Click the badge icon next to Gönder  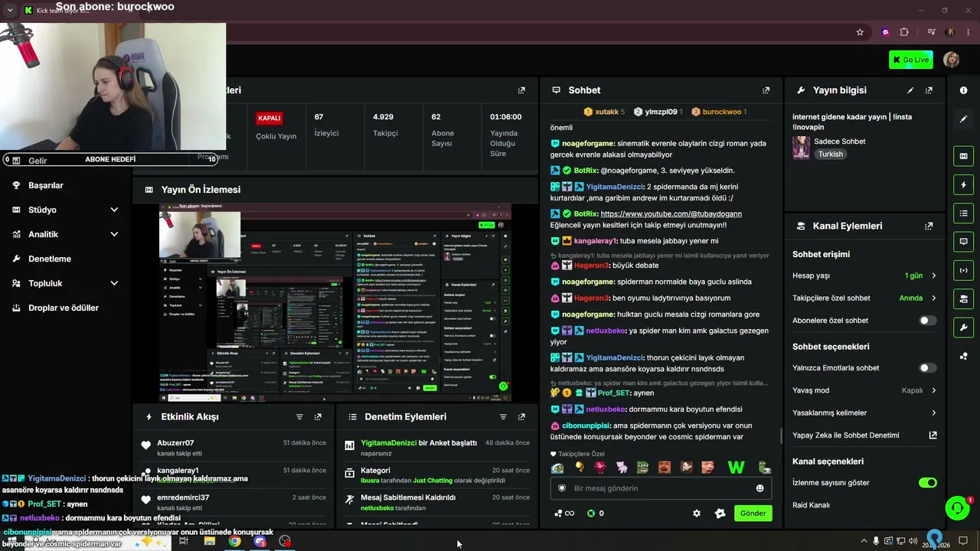tap(720, 514)
